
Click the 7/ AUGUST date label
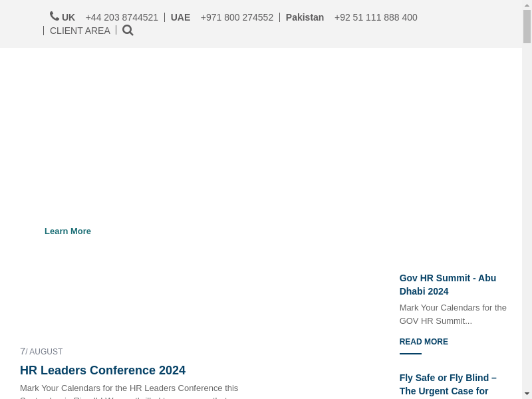tap(41, 352)
